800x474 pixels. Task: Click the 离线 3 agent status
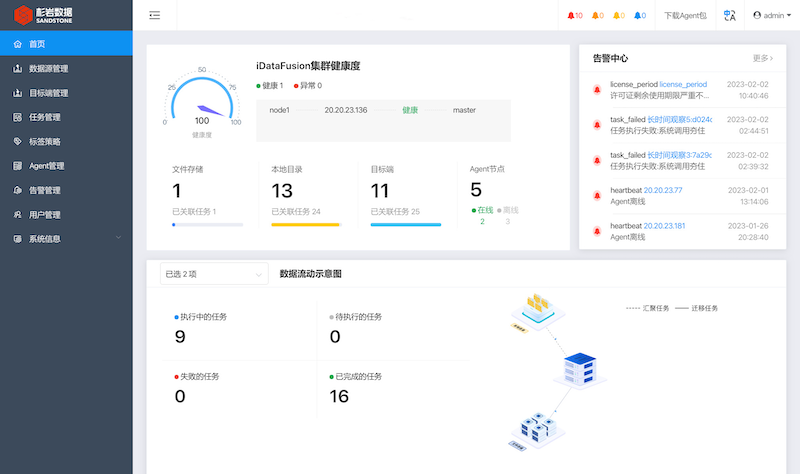point(508,215)
